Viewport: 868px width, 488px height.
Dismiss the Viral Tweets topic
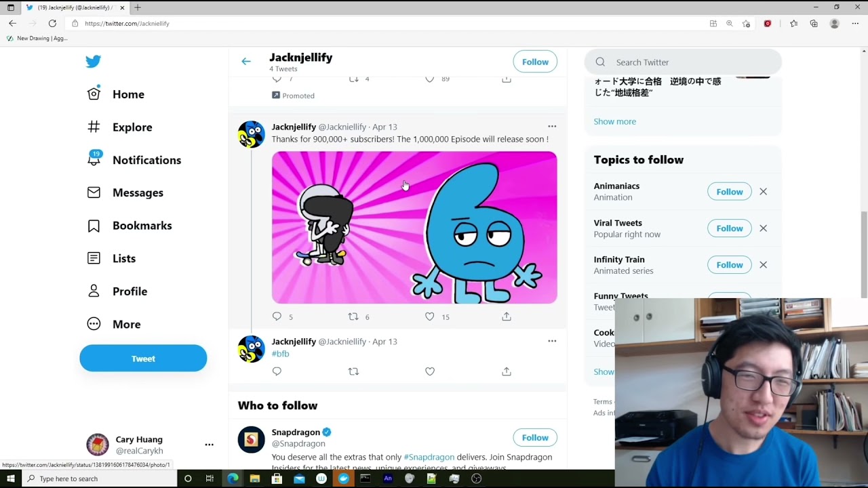click(763, 228)
